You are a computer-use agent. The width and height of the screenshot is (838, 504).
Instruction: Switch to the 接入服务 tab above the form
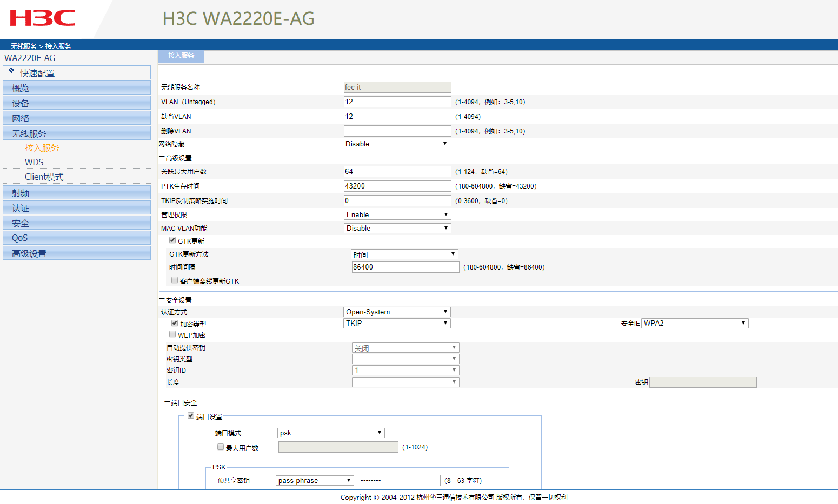181,56
